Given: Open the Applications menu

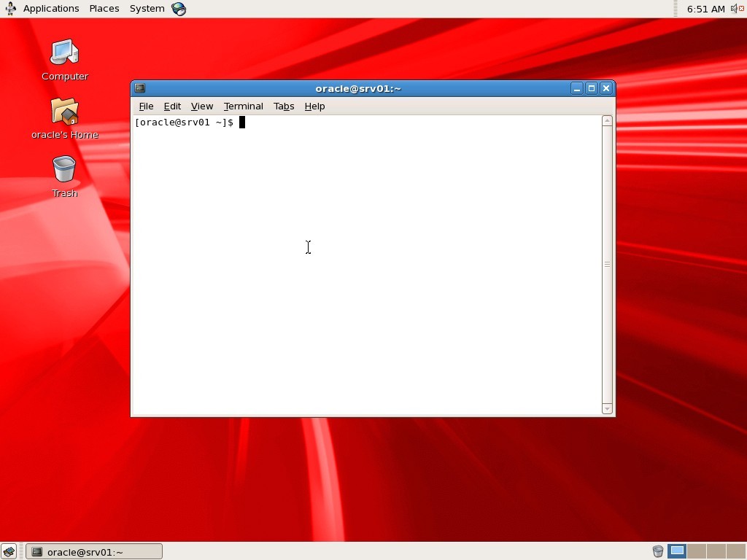Looking at the screenshot, I should pyautogui.click(x=51, y=9).
